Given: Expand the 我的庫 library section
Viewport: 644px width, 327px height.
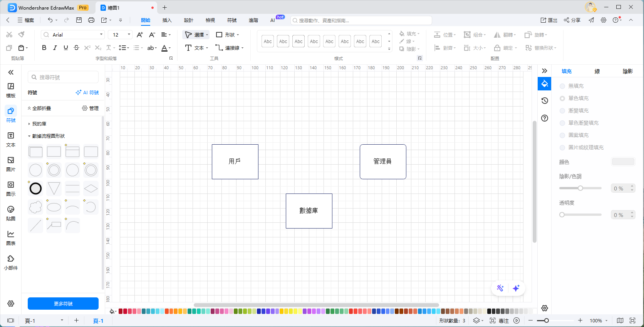Looking at the screenshot, I should tap(39, 124).
